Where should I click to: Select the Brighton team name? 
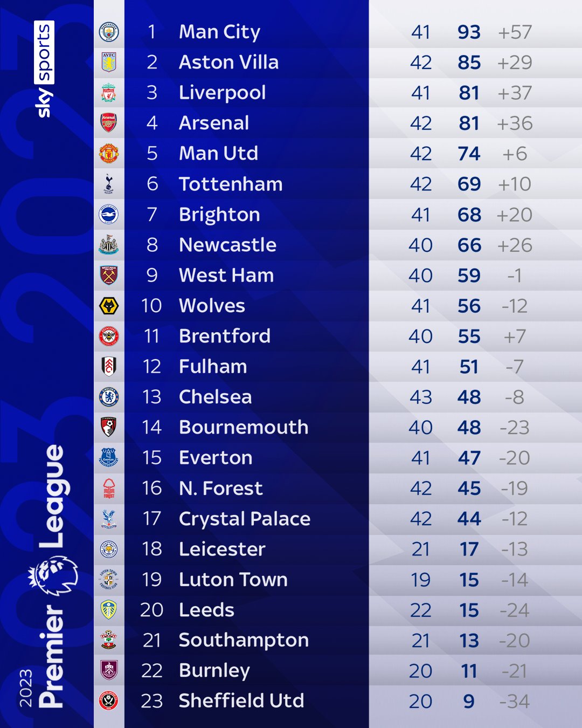[x=219, y=215]
